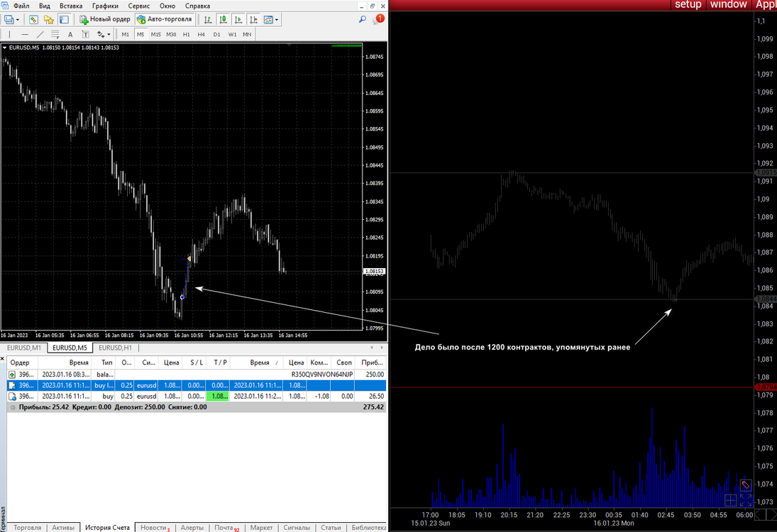This screenshot has width=777, height=532.
Task: Open the Сигналы terminal tab
Action: (297, 528)
